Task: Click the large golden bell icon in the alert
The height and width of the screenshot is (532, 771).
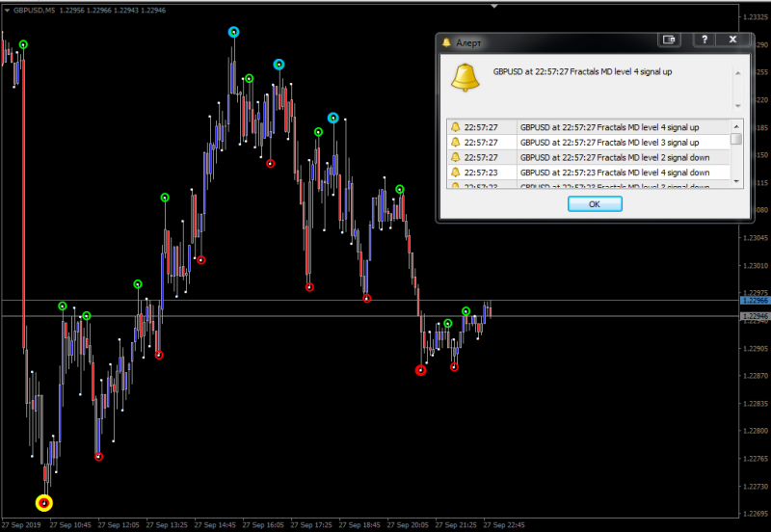Action: tap(465, 78)
